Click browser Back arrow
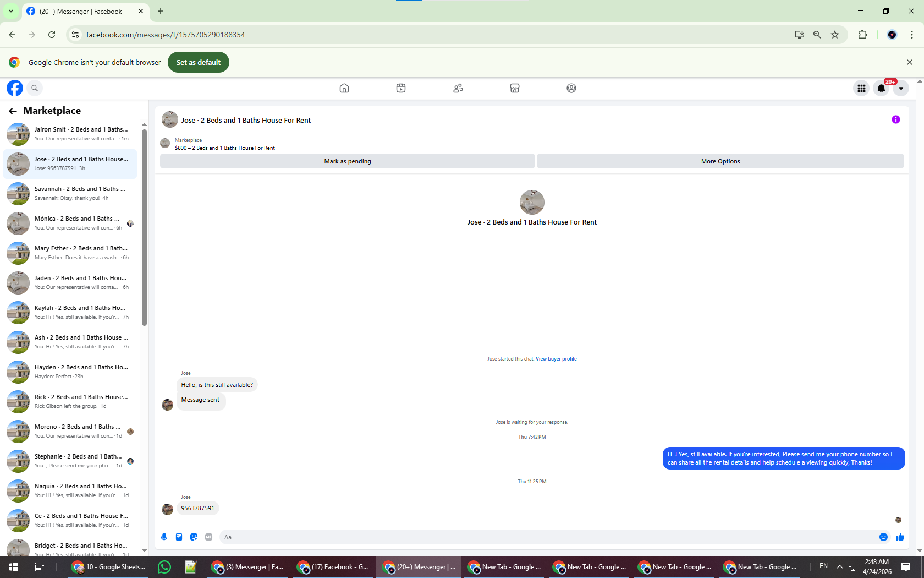This screenshot has width=924, height=578. pyautogui.click(x=12, y=35)
